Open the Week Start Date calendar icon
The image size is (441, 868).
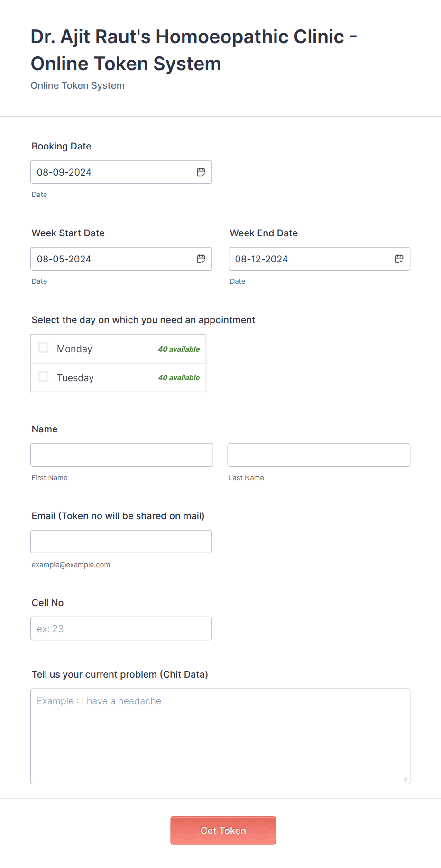tap(201, 259)
